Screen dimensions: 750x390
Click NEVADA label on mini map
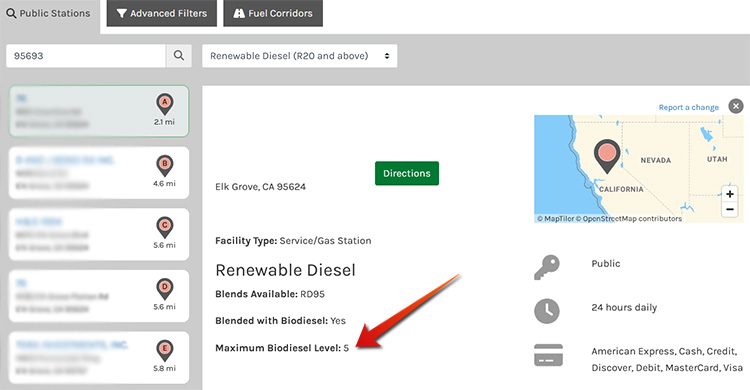pos(656,160)
